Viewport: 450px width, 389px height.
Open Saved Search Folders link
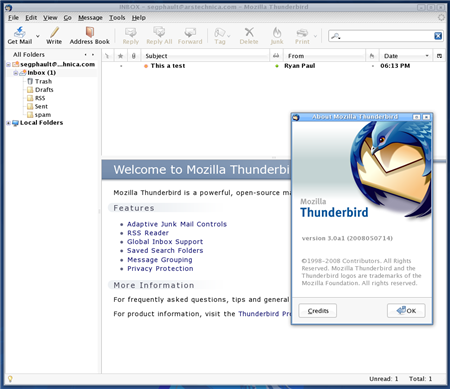(x=165, y=251)
